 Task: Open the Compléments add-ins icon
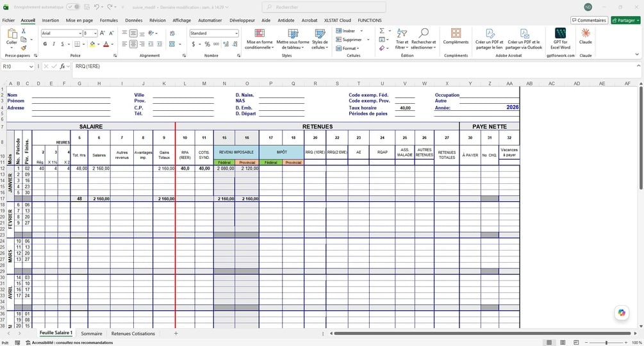pos(456,33)
